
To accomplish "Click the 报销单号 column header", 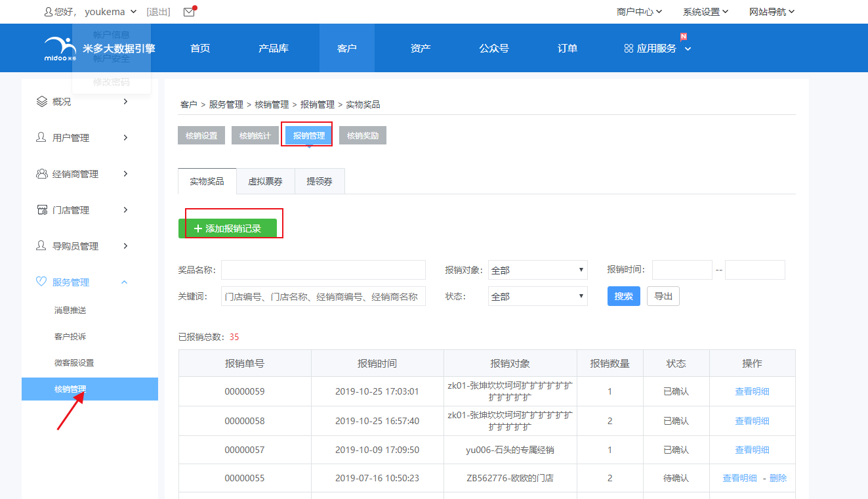I will [245, 363].
